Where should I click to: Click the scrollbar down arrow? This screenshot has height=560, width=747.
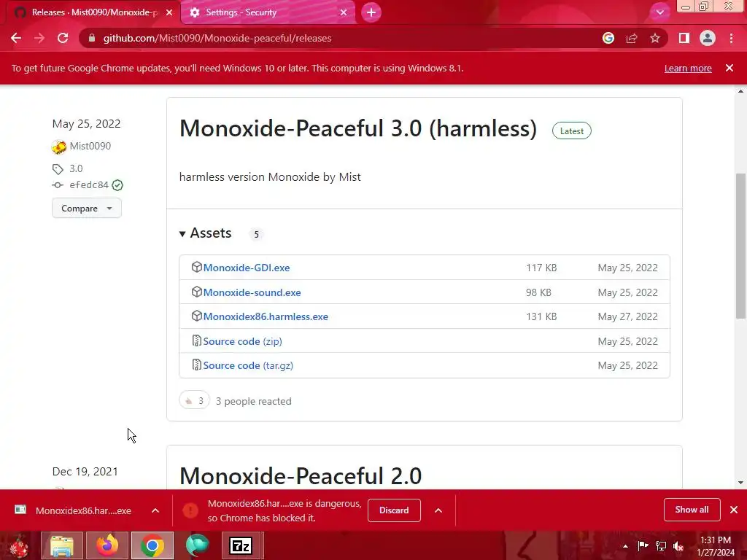coord(740,483)
